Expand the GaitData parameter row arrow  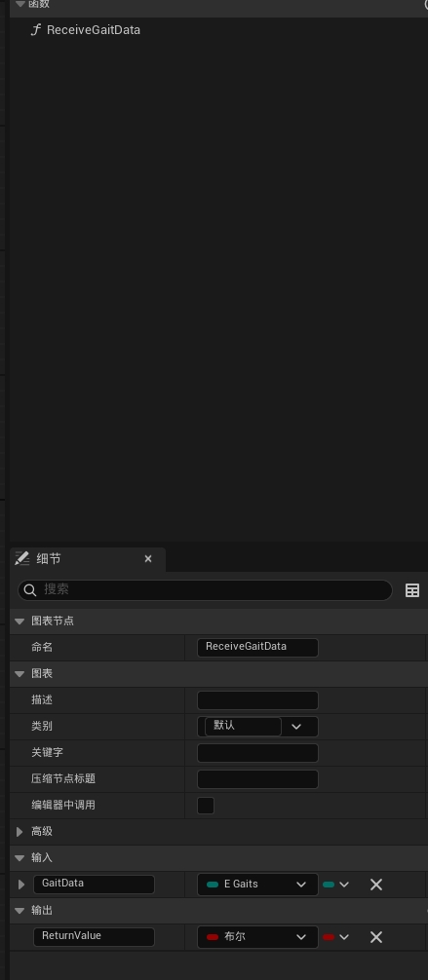coord(21,885)
